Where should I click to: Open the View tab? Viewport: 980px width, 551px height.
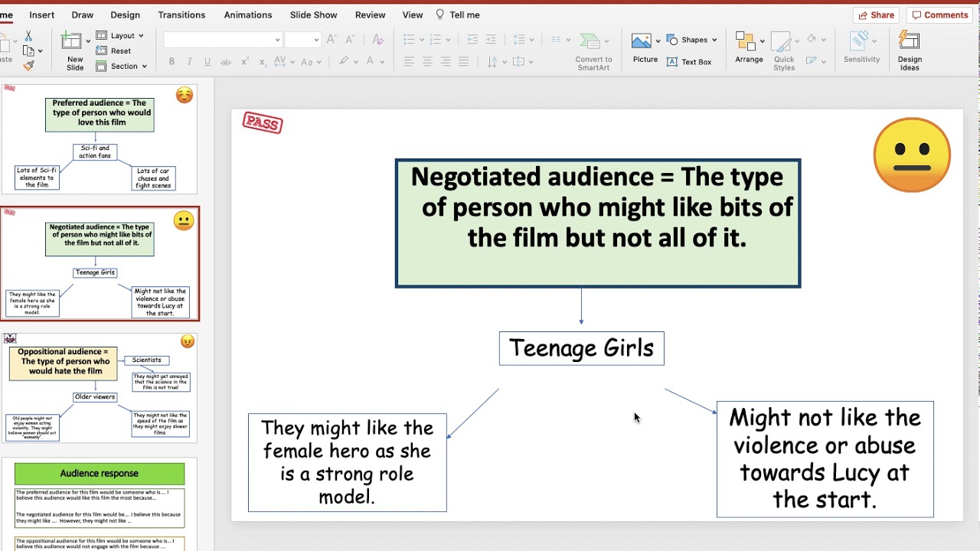412,15
